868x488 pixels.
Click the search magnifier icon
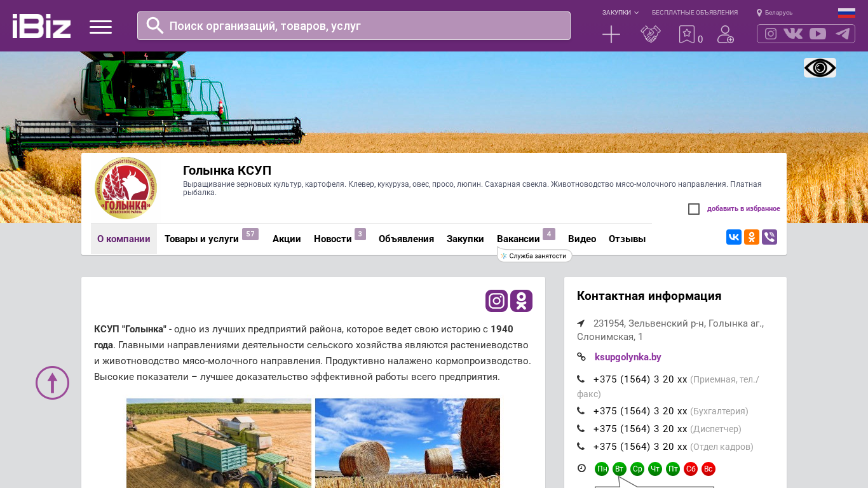155,25
